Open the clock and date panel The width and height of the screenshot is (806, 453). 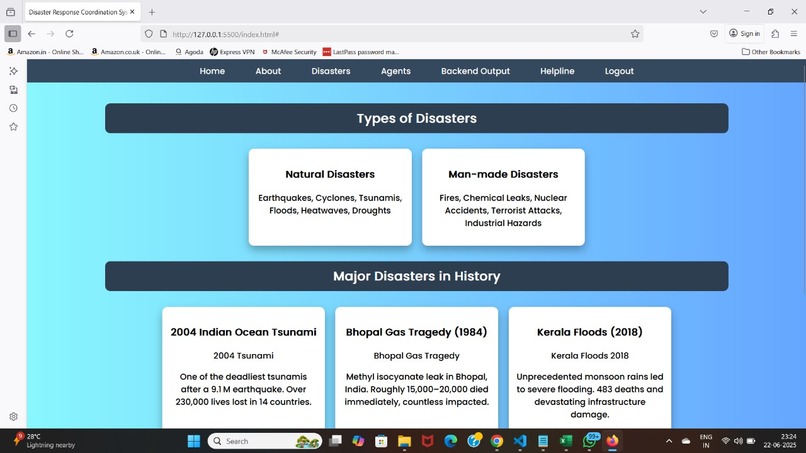click(x=780, y=441)
